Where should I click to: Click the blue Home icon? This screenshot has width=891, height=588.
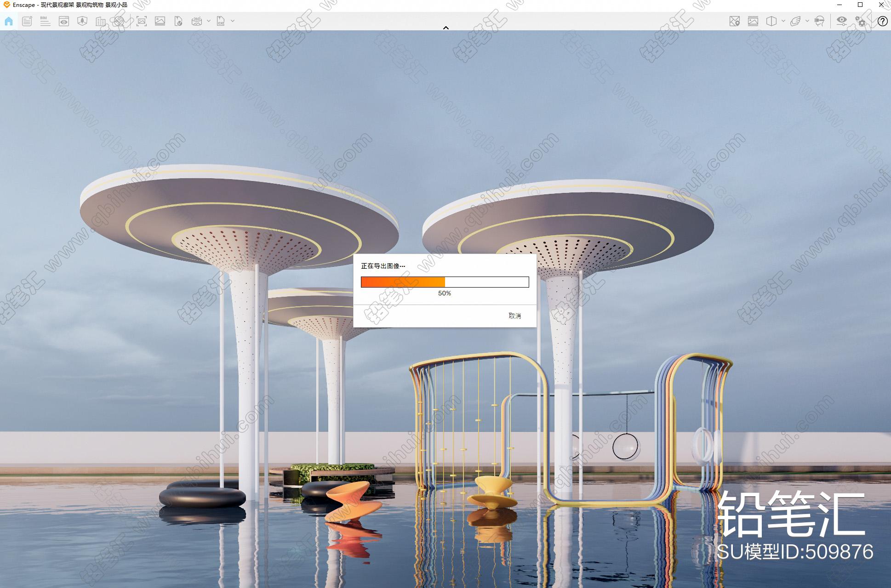[x=9, y=21]
